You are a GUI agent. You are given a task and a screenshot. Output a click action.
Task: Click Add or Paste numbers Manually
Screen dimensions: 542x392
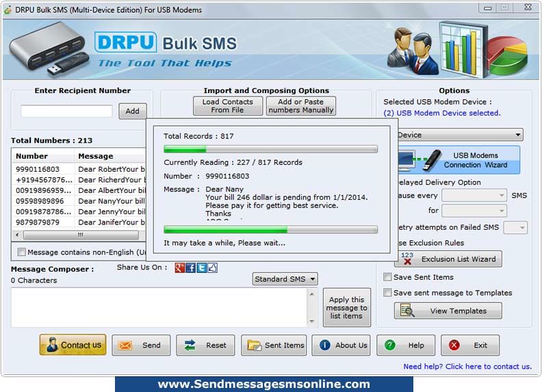coord(301,106)
